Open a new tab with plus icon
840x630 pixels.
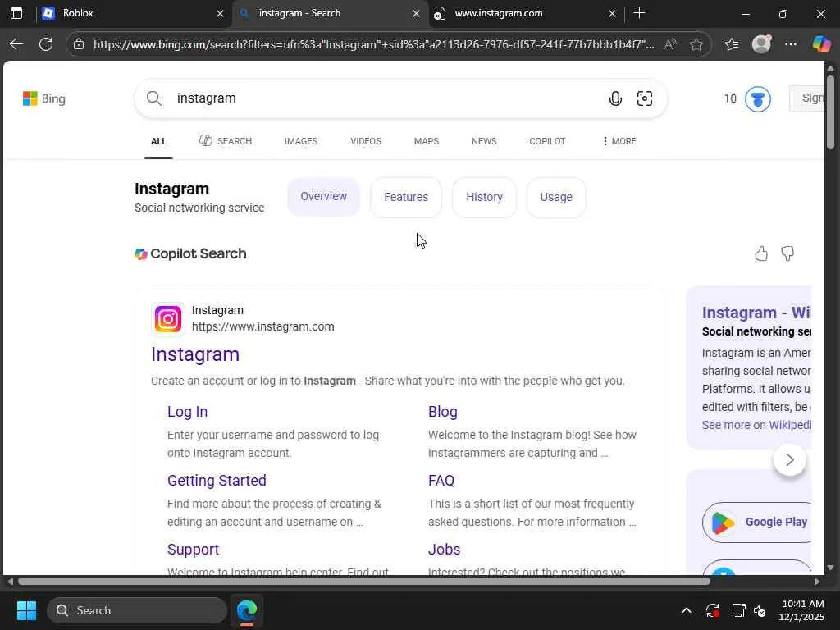click(x=639, y=13)
